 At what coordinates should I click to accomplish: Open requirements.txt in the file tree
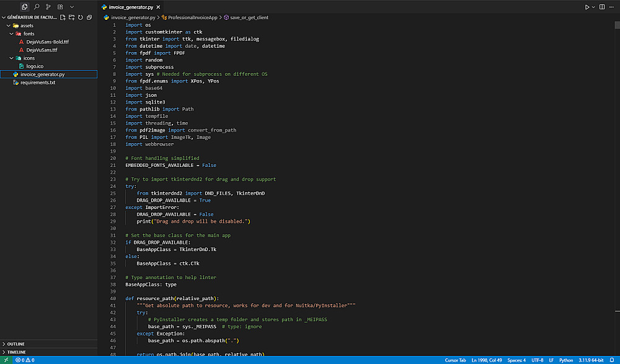point(37,82)
